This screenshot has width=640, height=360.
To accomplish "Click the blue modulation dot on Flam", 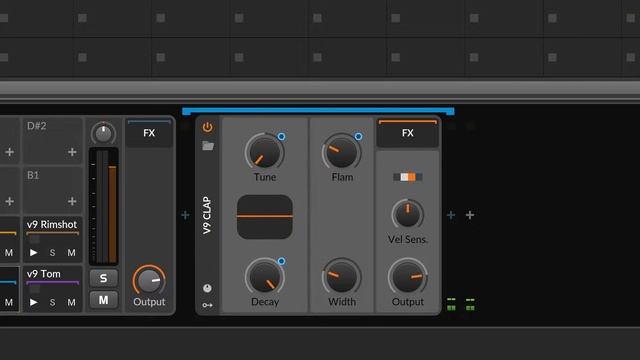I will click(x=358, y=136).
